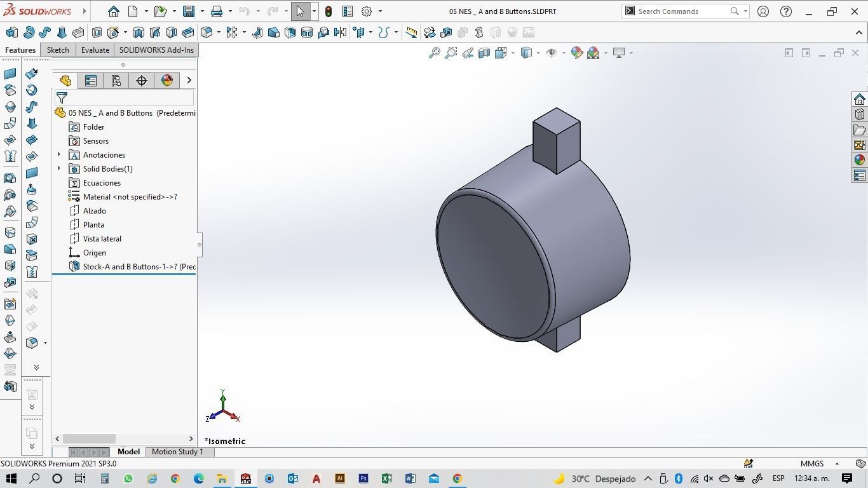Open the DimXpertManager tab

point(142,80)
